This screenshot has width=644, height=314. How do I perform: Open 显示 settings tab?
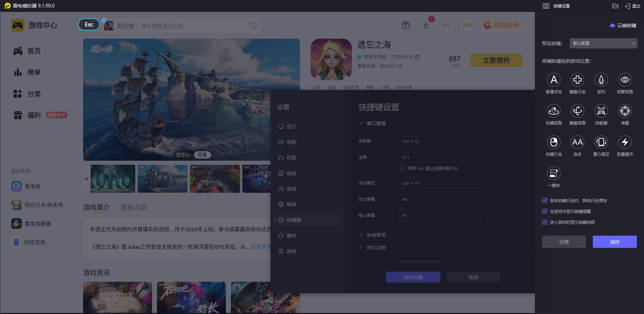click(308, 126)
